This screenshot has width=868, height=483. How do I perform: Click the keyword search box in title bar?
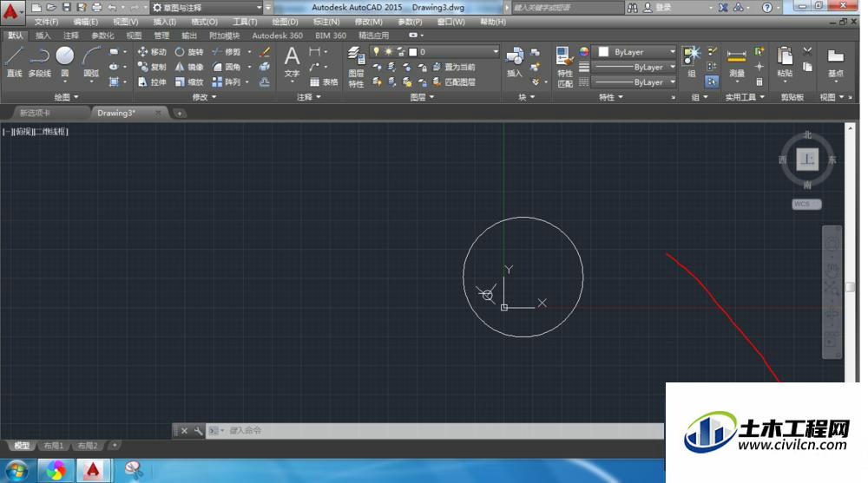(568, 8)
